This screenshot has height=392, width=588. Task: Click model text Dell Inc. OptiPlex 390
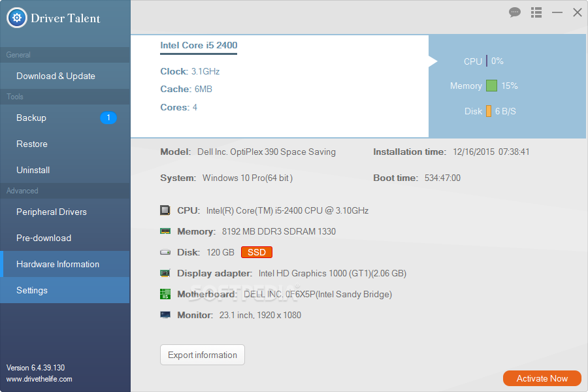(x=238, y=152)
